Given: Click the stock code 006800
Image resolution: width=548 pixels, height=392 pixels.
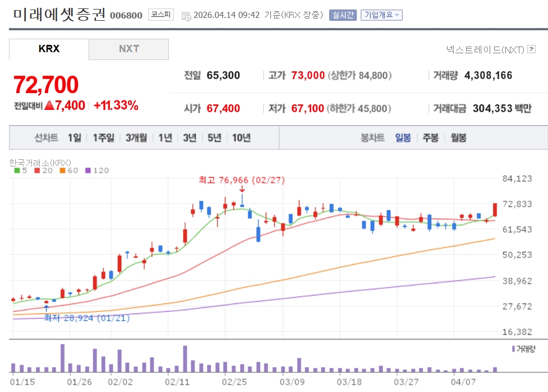Looking at the screenshot, I should click(126, 15).
